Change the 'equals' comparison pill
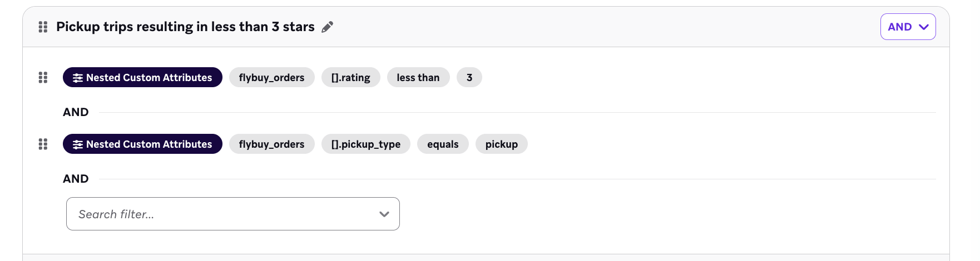The image size is (980, 261). click(x=443, y=144)
